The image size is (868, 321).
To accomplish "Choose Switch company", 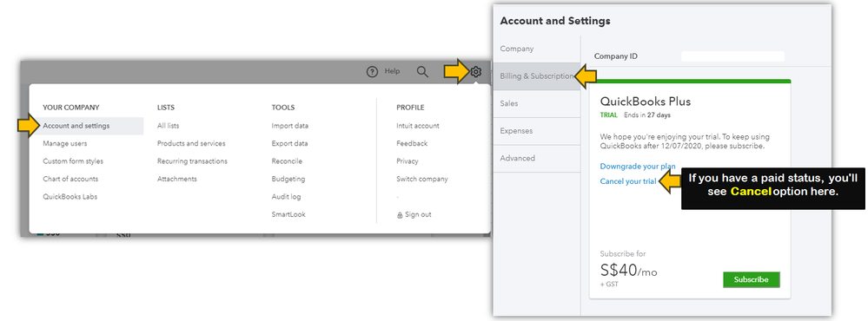I will 421,179.
